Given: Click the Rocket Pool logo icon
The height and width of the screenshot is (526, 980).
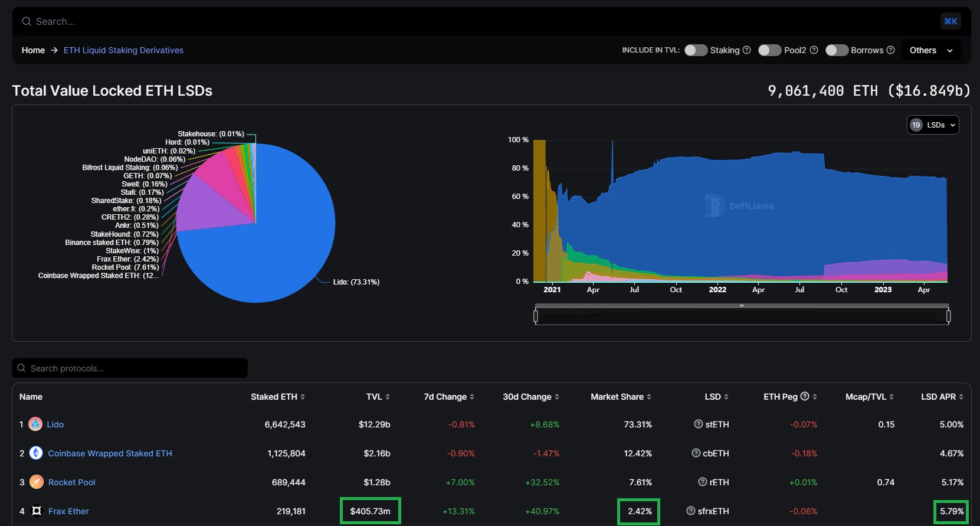Looking at the screenshot, I should [36, 482].
